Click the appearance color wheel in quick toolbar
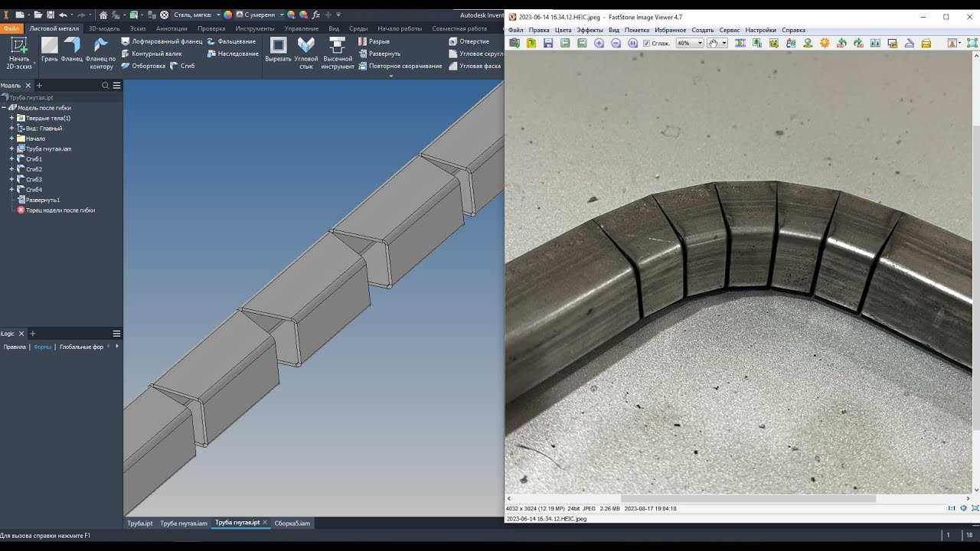The image size is (980, 551). click(227, 15)
